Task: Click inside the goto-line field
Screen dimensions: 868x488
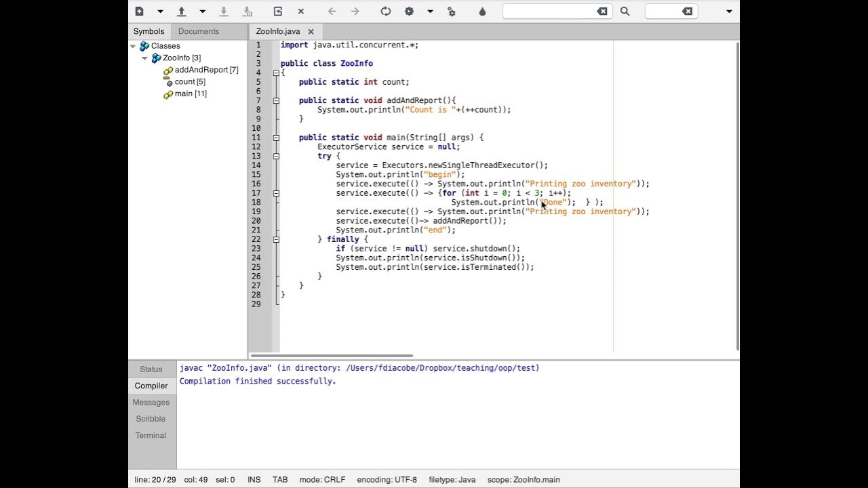Action: [663, 11]
